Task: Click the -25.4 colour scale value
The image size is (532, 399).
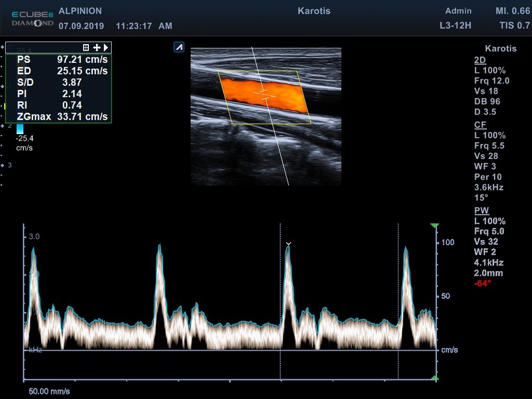Action: [x=24, y=138]
